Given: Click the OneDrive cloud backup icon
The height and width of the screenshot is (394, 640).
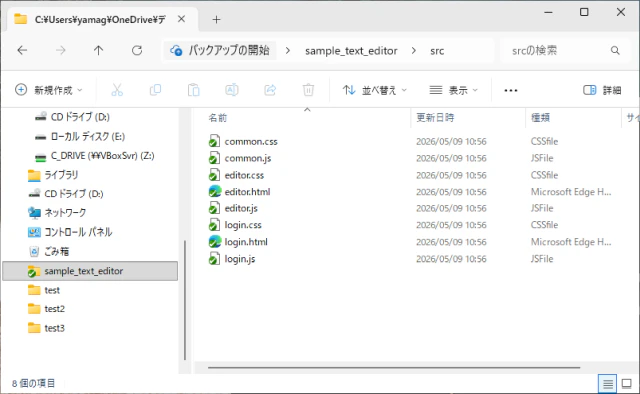Looking at the screenshot, I should pos(176,50).
